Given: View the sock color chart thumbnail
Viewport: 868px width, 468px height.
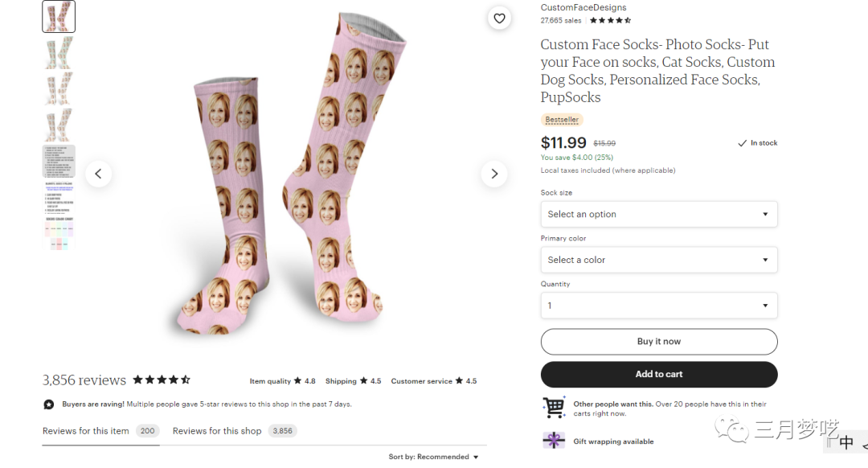Looking at the screenshot, I should [x=59, y=233].
